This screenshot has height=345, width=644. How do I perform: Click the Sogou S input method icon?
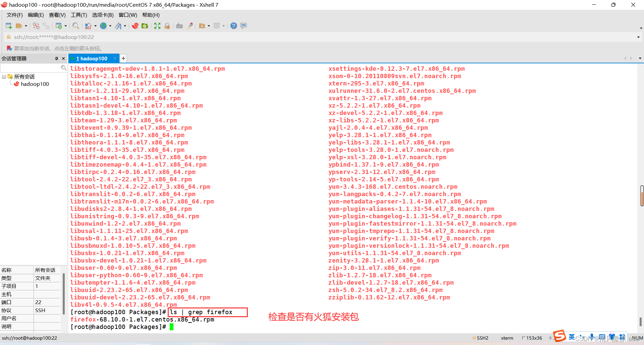(559, 336)
